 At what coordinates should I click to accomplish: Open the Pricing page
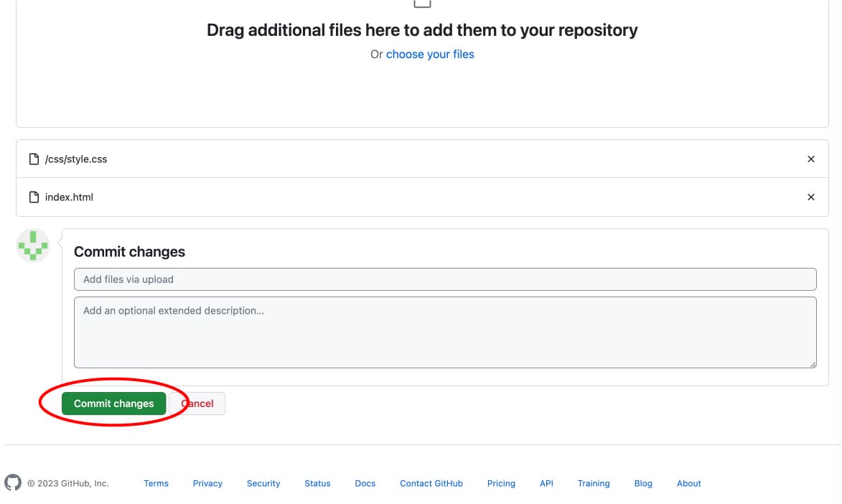click(x=501, y=483)
